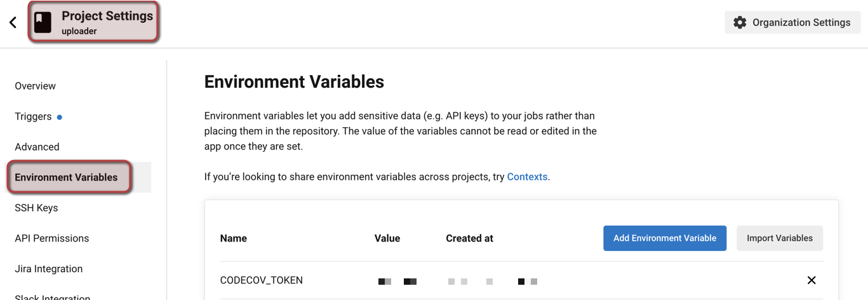
Task: Click Add Environment Variable button
Action: point(665,238)
